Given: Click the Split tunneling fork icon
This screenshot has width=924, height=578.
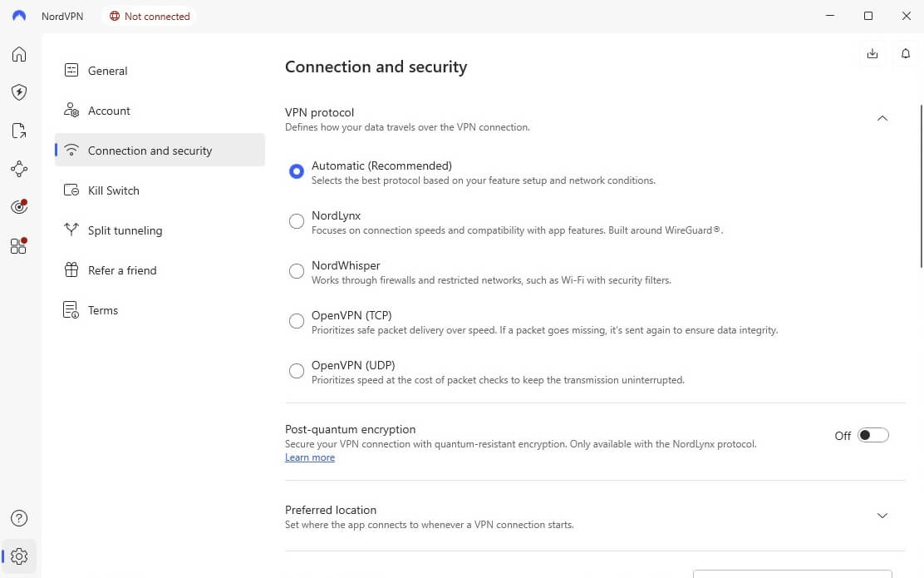Looking at the screenshot, I should [71, 230].
